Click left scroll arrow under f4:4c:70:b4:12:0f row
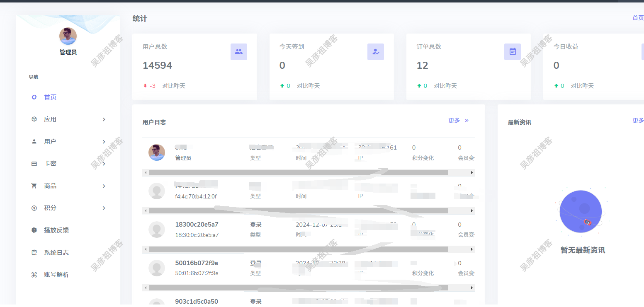Viewport: 644px width, 307px height. pos(146,211)
